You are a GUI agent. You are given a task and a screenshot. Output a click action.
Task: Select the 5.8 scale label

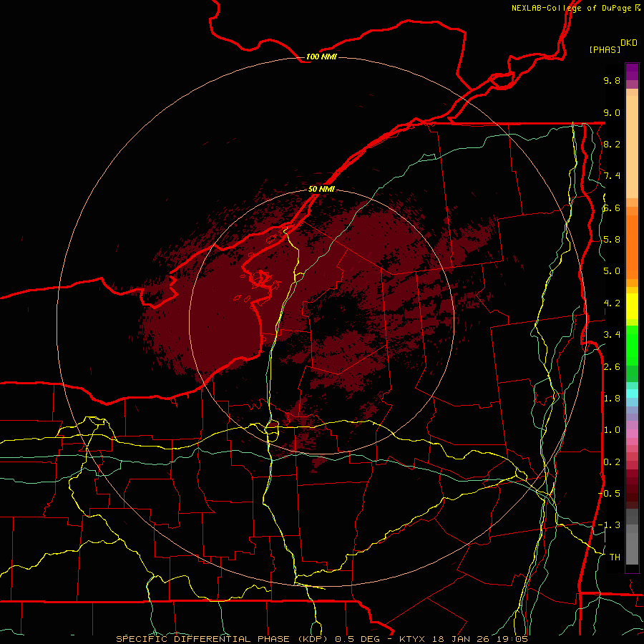point(612,240)
